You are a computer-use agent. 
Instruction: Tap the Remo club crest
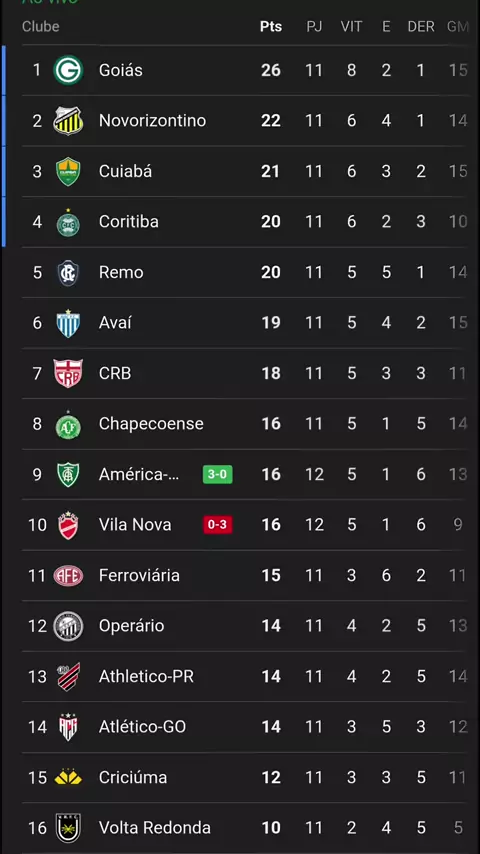[68, 272]
